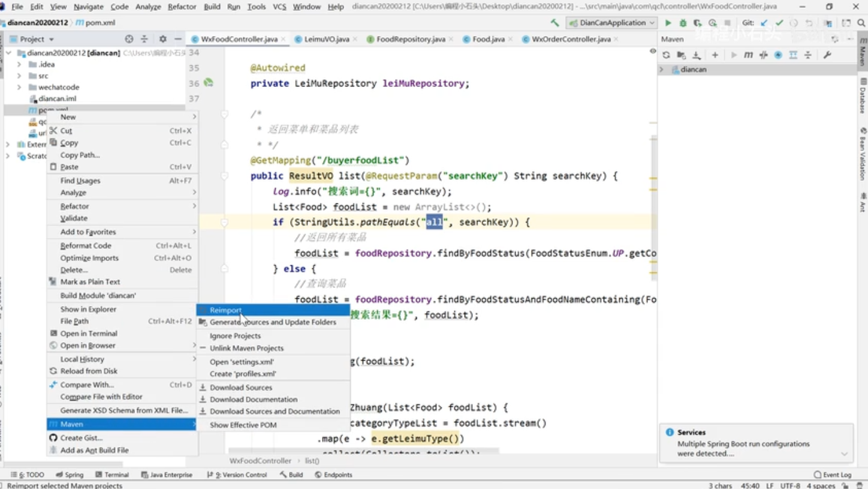Select diancan.iml in project tree
The image size is (868, 489).
(x=57, y=98)
